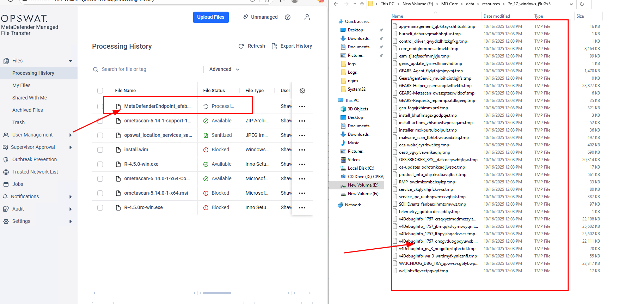Open Archived Files in sidebar

pos(27,110)
